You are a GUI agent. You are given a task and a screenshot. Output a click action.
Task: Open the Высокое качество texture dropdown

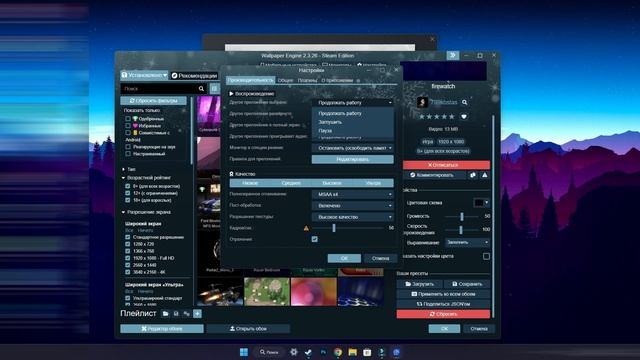coord(353,217)
